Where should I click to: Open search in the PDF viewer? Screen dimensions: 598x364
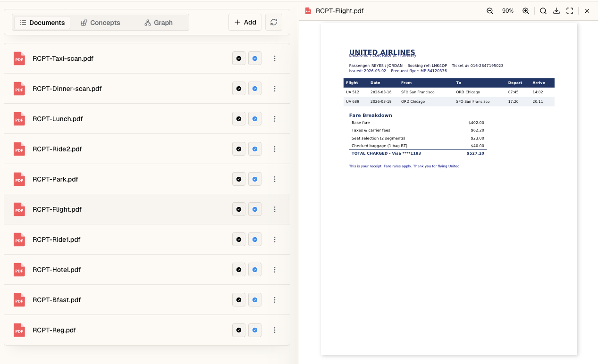pyautogui.click(x=543, y=11)
